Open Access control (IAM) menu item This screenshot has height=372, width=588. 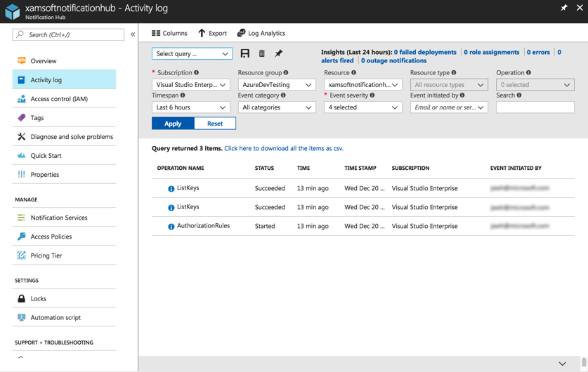(x=59, y=99)
